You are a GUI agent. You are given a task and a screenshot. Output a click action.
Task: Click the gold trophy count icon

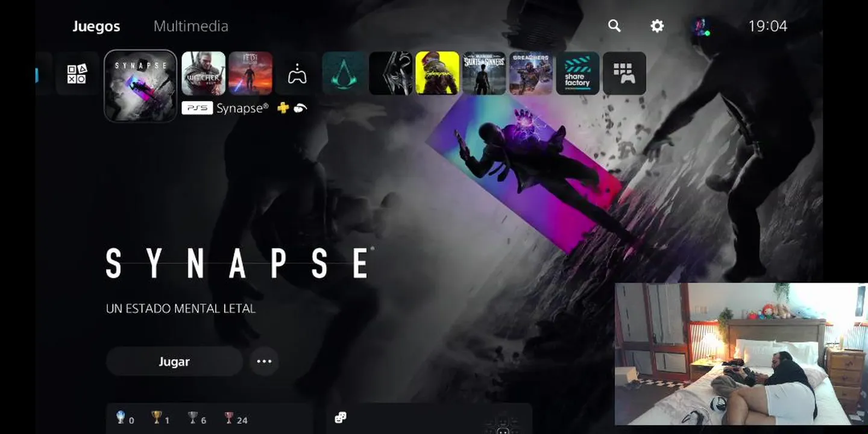pos(157,417)
